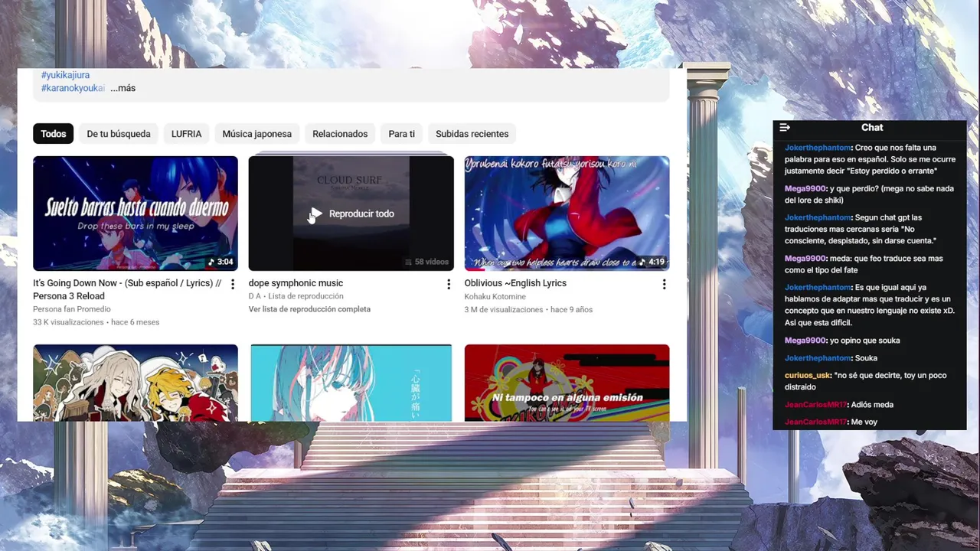Select the LUFRIA filter chip
The image size is (980, 551).
(187, 134)
